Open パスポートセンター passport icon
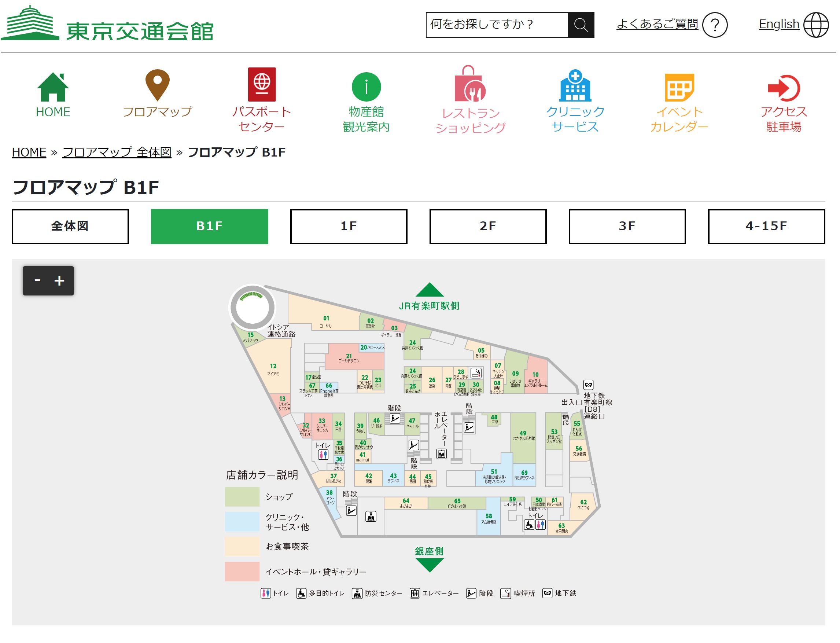This screenshot has height=643, width=840. tap(262, 85)
